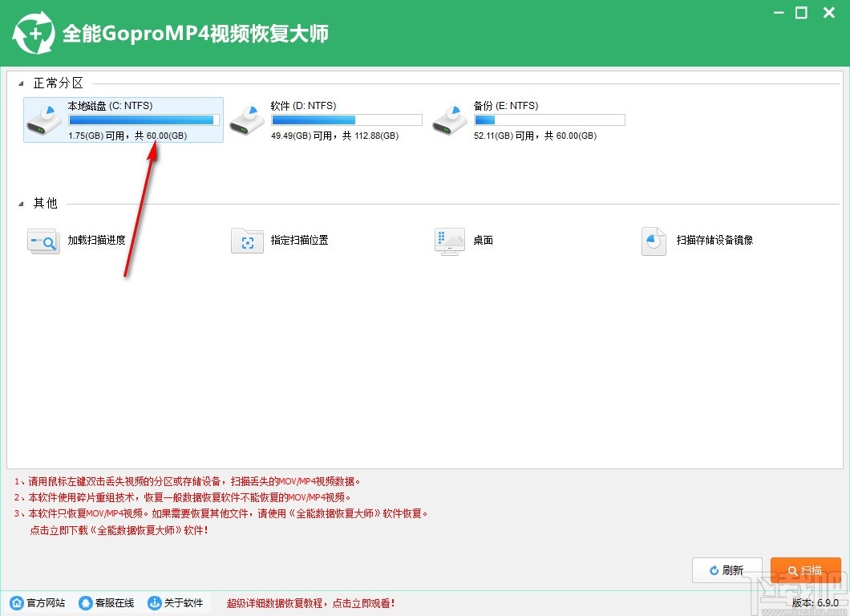Click the 扫描存储设备镜像 label

(x=714, y=240)
